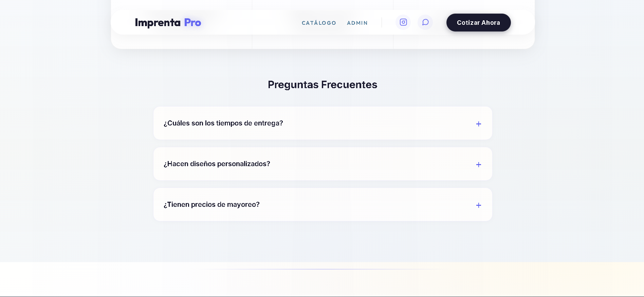This screenshot has width=644, height=297.
Task: Click the vertical separator beside Admin
Action: click(382, 22)
